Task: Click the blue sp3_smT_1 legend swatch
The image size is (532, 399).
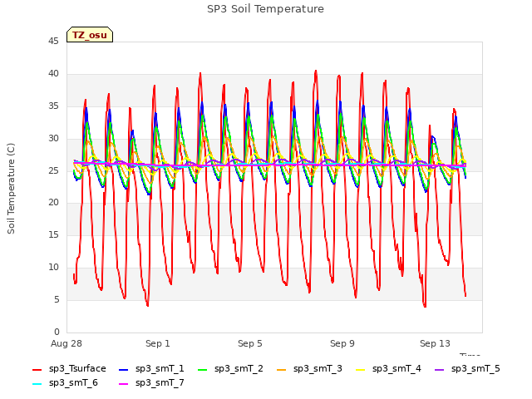Action: (124, 369)
